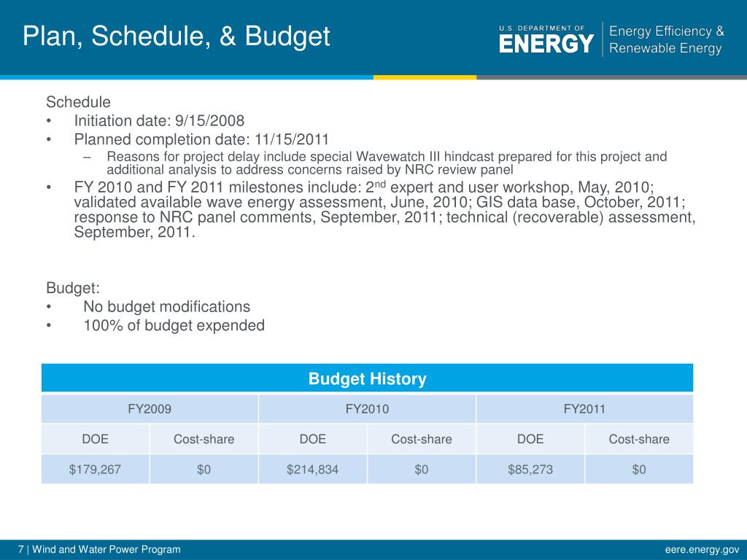747x560 pixels.
Task: Click the '7 | Wind and Water Power Program' footer
Action: (99, 550)
